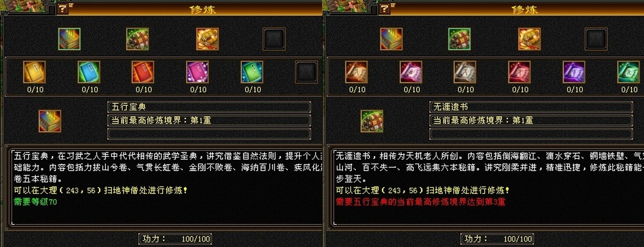Click the 五行宝典 name field
This screenshot has width=644, height=247.
coord(209,107)
